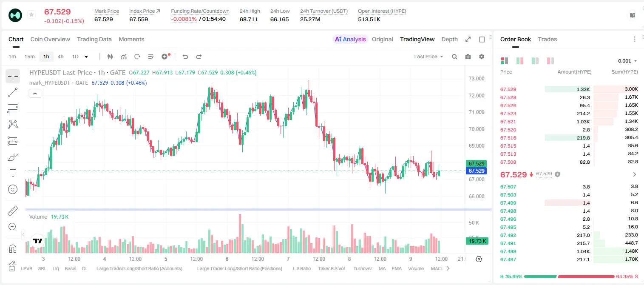Expand the 0.001 price precision dropdown

click(627, 61)
